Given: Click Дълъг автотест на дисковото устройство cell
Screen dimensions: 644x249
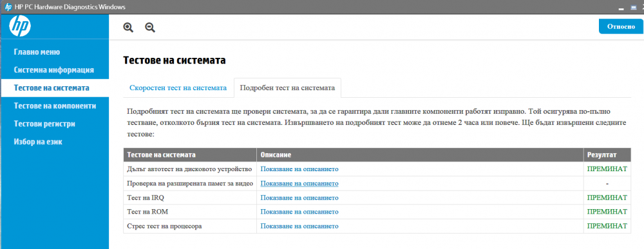Looking at the screenshot, I should point(190,169).
